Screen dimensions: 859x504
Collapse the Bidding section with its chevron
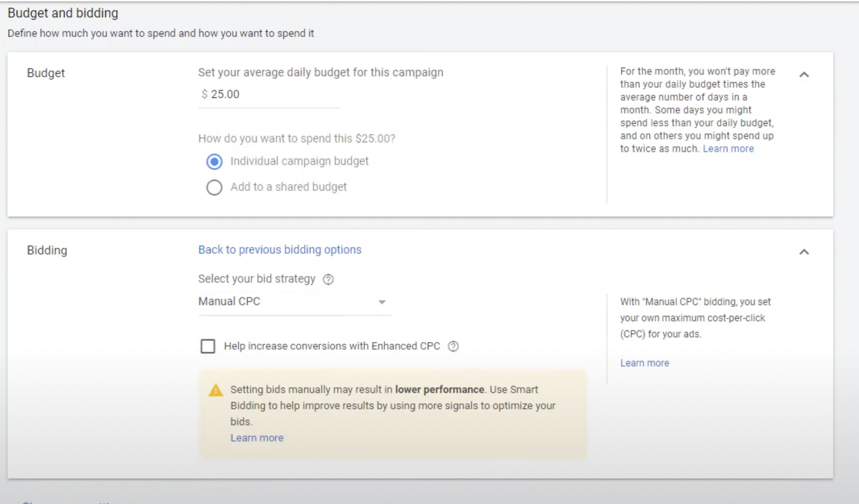(804, 252)
